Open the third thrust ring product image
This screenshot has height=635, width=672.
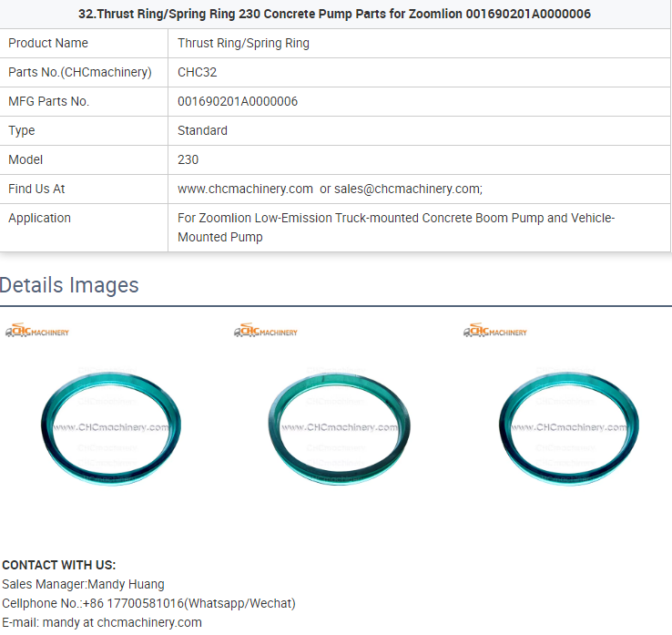(569, 428)
